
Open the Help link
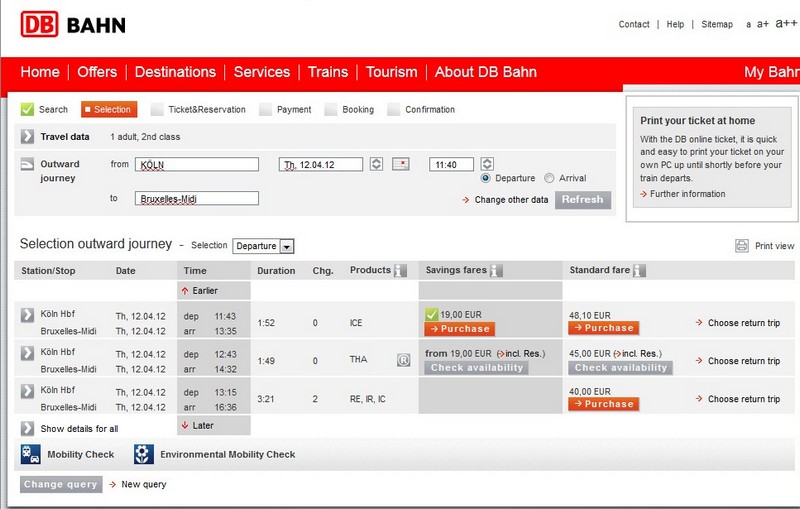tap(675, 24)
